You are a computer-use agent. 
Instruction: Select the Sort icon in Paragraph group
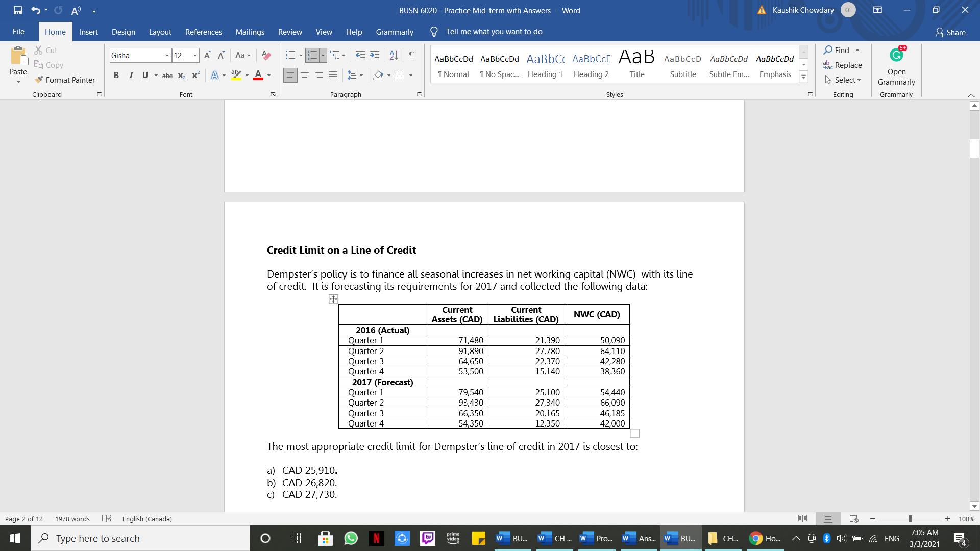tap(393, 55)
